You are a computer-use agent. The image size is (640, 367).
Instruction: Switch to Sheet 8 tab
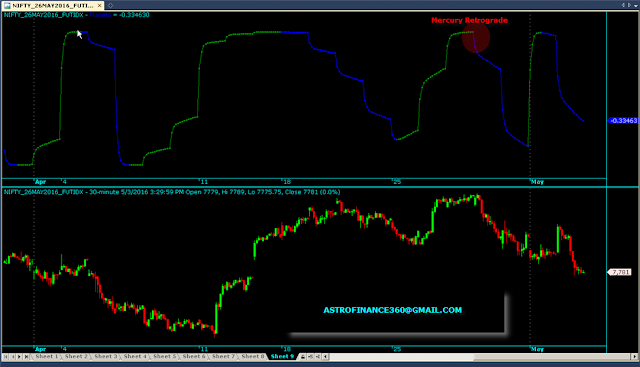[252, 356]
